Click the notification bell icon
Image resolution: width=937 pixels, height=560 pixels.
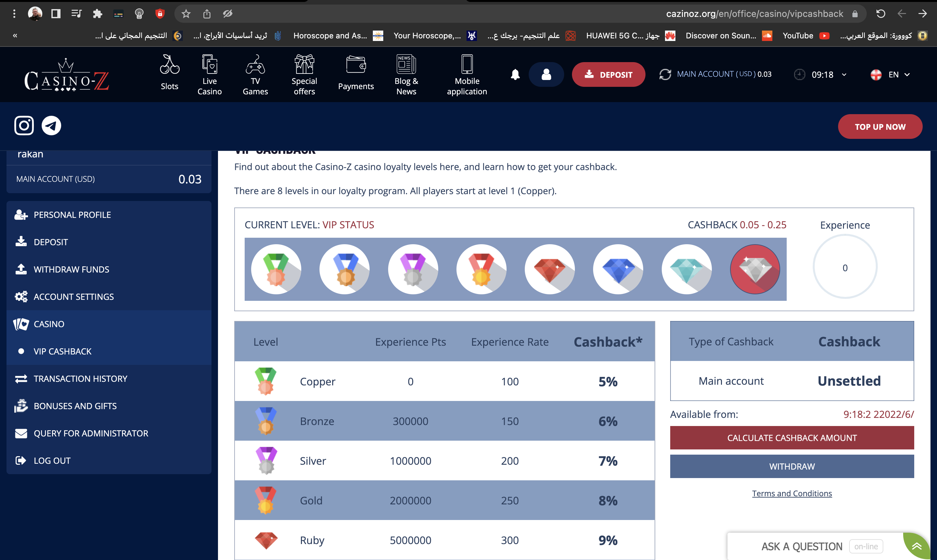515,74
